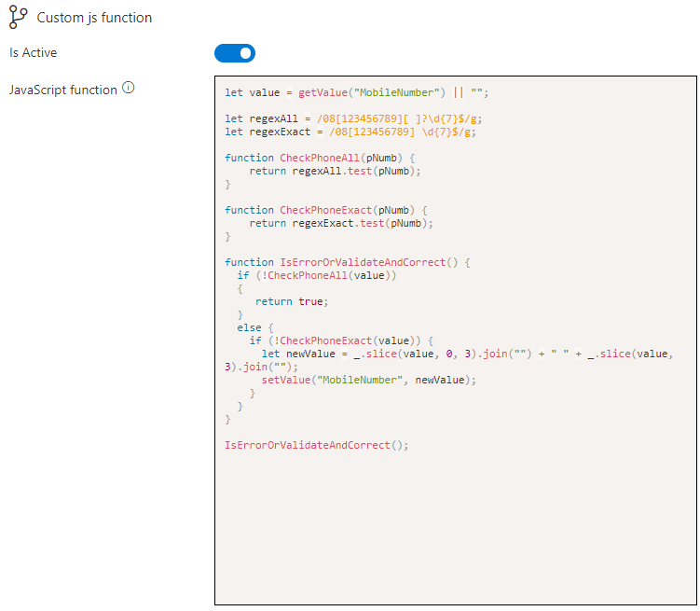Place cursor on return regexExact.test(pNumb) line
Viewport: 700px width, 611px height.
pyautogui.click(x=341, y=223)
